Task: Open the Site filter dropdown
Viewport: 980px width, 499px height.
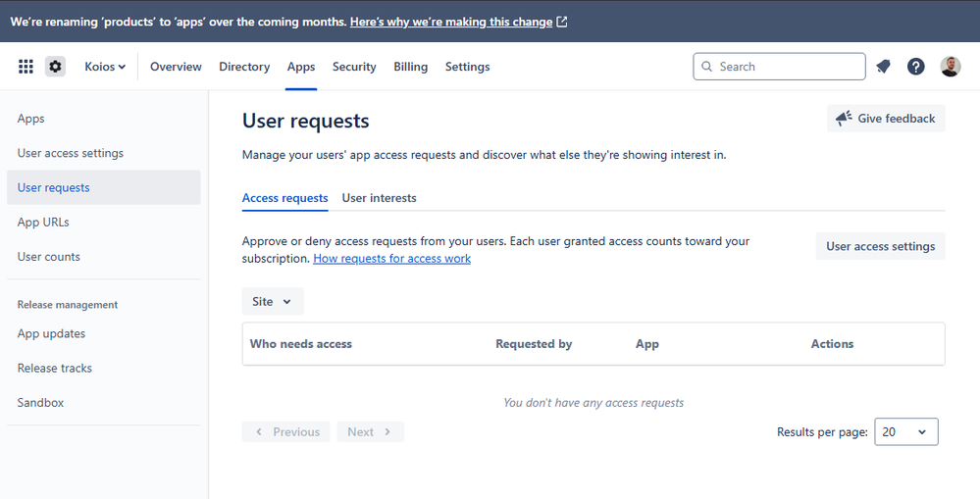Action: 273,301
